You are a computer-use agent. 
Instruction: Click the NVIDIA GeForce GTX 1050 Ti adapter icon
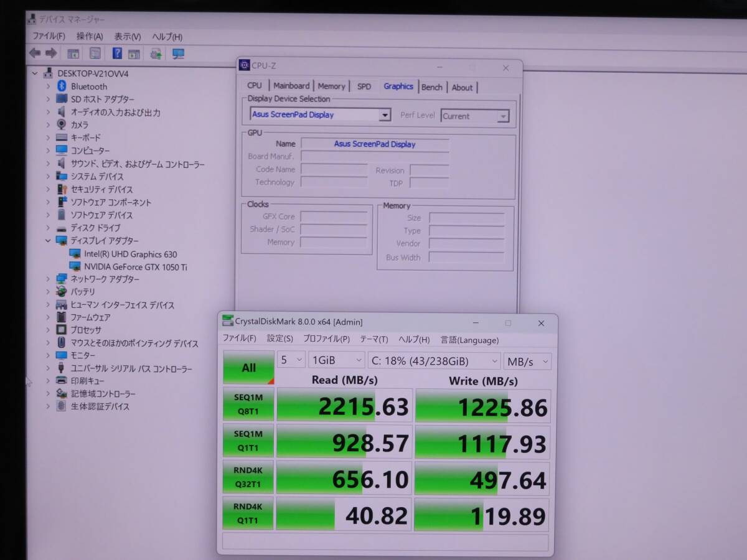click(75, 267)
